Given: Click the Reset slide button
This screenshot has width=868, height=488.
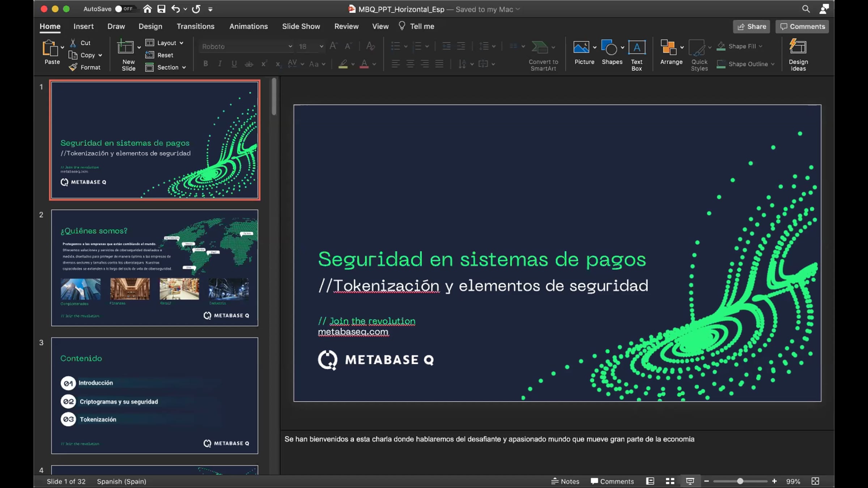Looking at the screenshot, I should (x=159, y=55).
